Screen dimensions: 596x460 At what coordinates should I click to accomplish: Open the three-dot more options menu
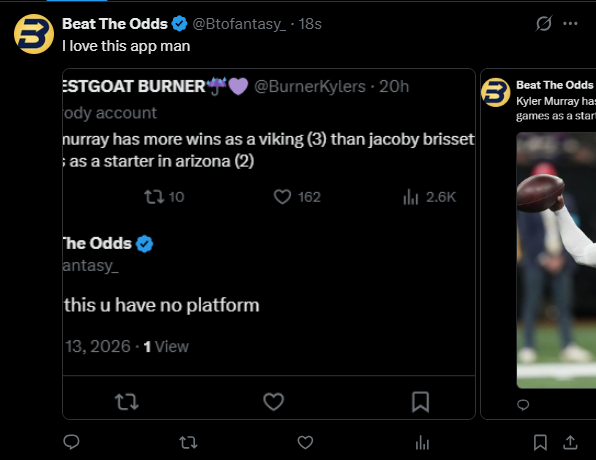point(570,24)
